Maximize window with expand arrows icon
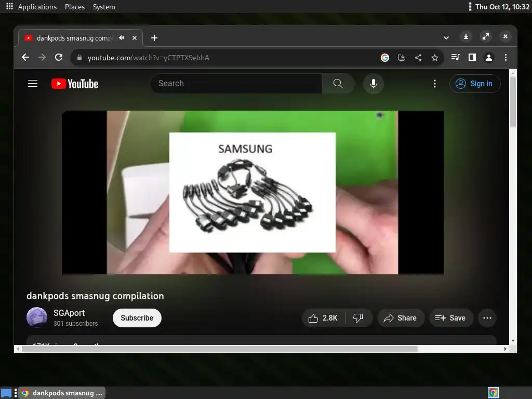The height and width of the screenshot is (399, 532). [x=486, y=37]
